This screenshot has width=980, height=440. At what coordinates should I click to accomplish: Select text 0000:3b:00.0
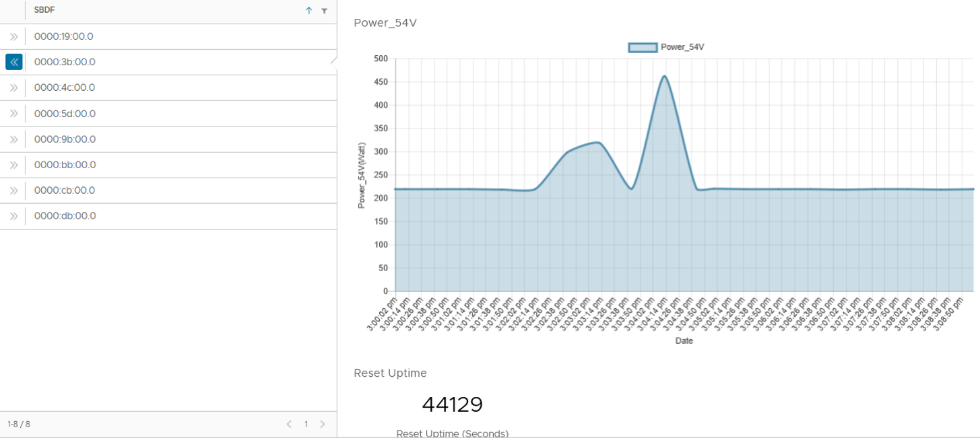[65, 62]
